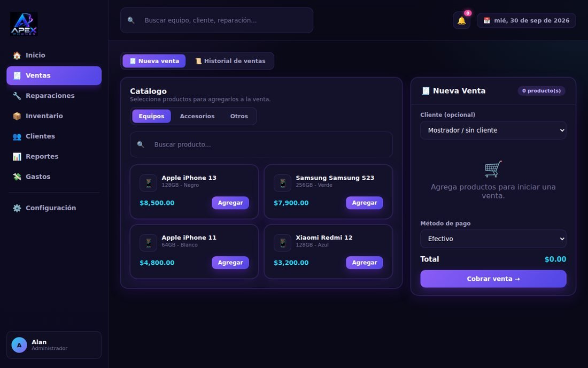
Task: Click the Inicio house icon
Action: (x=17, y=56)
